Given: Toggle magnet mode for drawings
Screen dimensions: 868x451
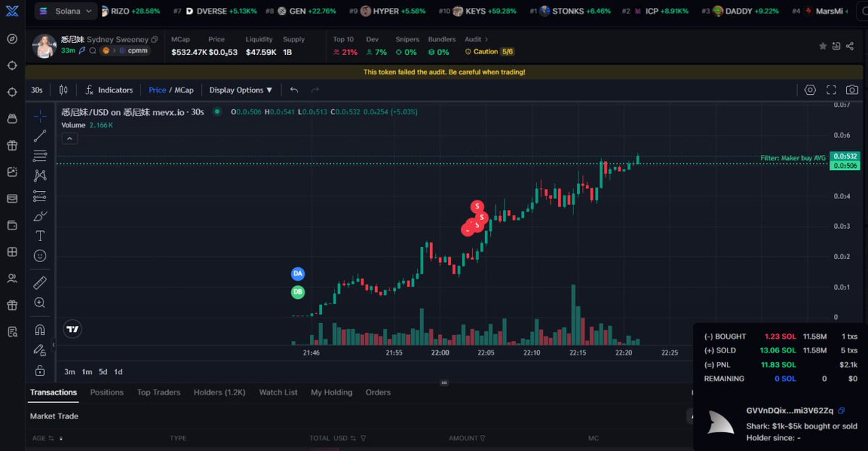Looking at the screenshot, I should click(40, 330).
